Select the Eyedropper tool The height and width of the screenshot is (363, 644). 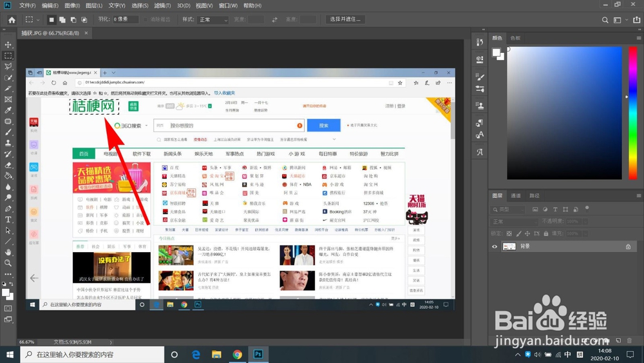click(8, 110)
